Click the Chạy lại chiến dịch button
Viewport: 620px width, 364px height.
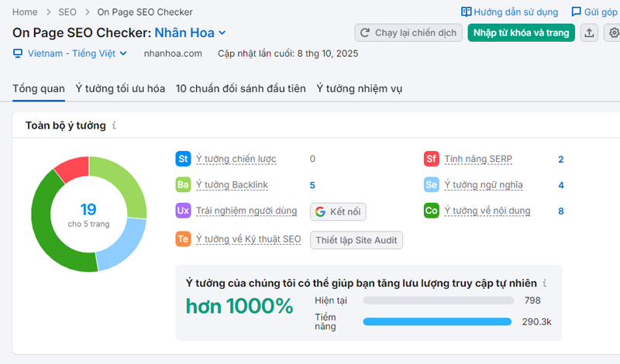pos(408,33)
